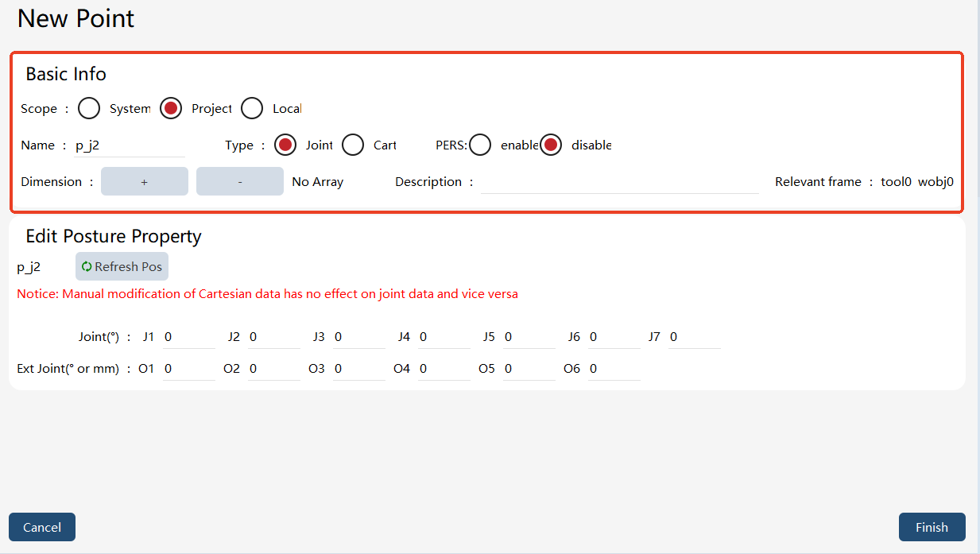Viewport: 980px width, 554px height.
Task: Set PERS to disable
Action: pyautogui.click(x=551, y=145)
